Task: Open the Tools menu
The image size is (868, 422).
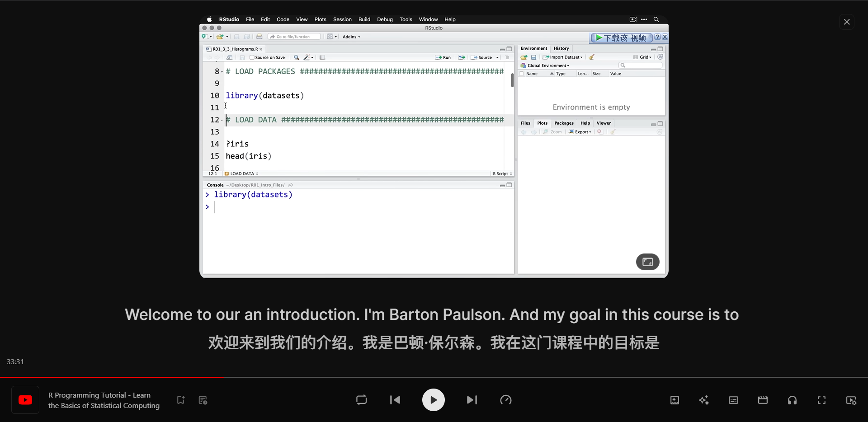Action: point(406,19)
